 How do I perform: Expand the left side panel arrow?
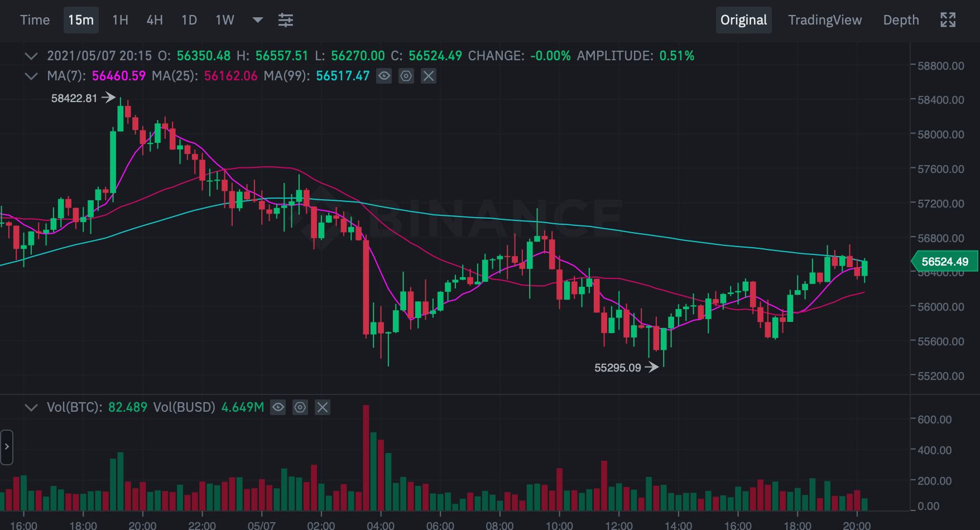tap(7, 447)
